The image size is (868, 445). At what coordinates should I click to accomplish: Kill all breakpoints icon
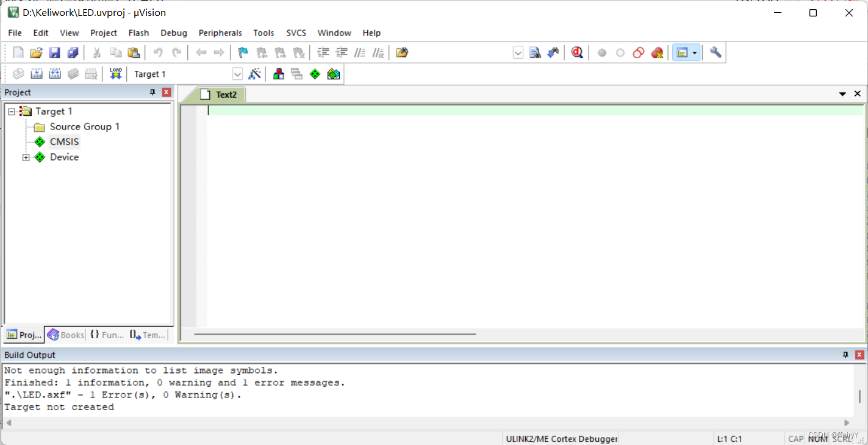[x=657, y=52]
